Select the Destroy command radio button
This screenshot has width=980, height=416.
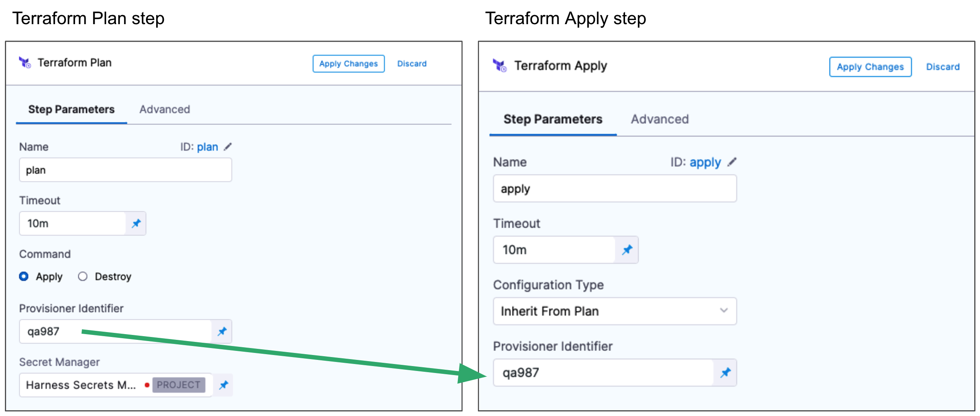[x=83, y=277]
